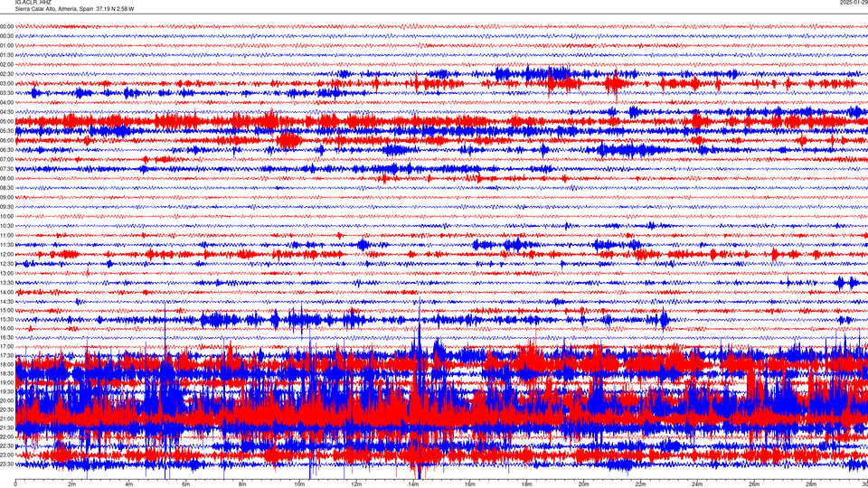Select the 15:30 time row label
Viewport: 868px width, 488px height.
coord(6,319)
